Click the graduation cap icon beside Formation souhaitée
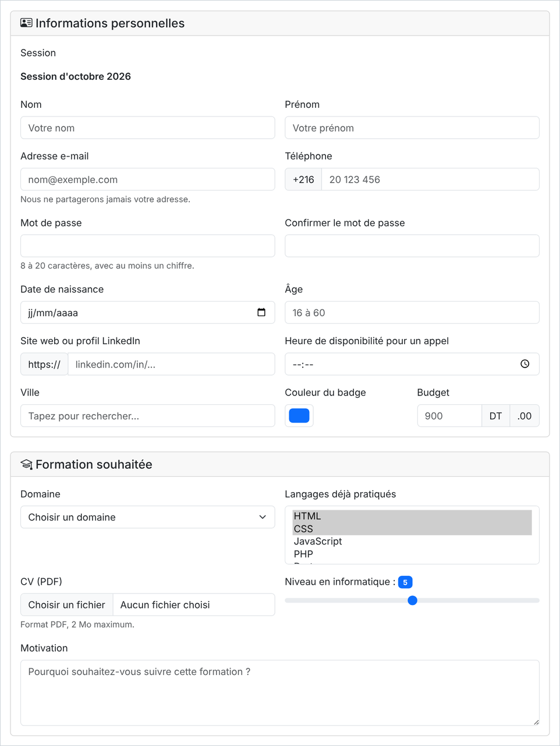 [x=26, y=465]
